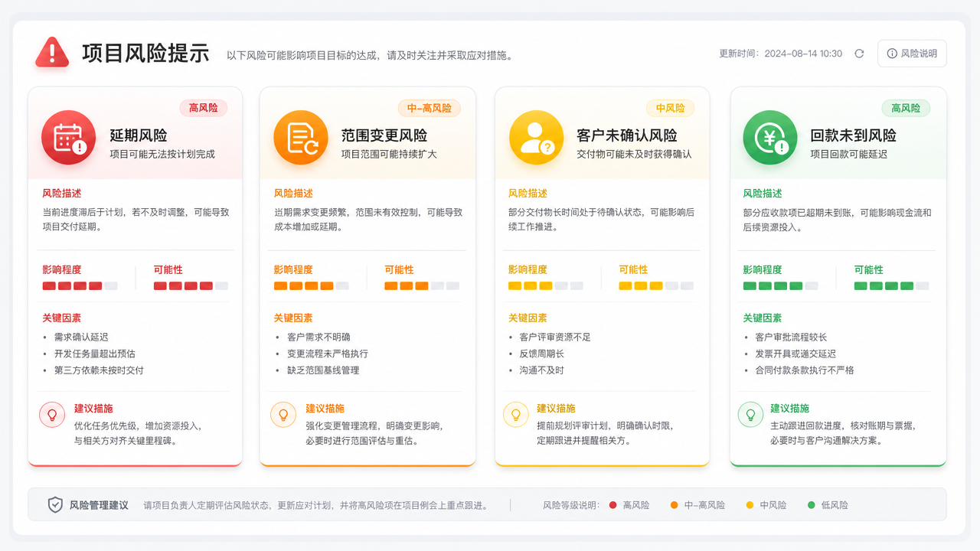The image size is (980, 551).
Task: Click the shield icon beside 风险管理建议
Action: pyautogui.click(x=55, y=505)
